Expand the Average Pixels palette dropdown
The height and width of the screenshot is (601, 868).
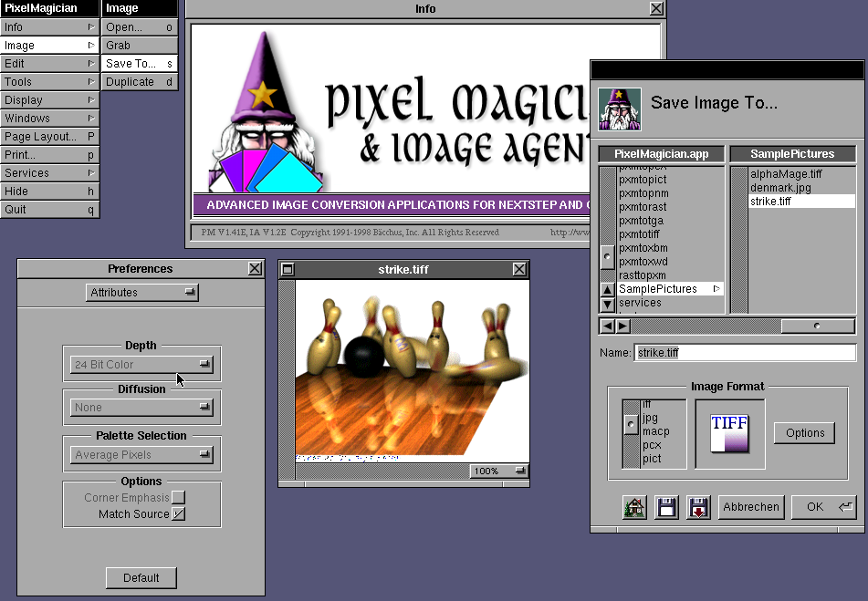coord(141,454)
